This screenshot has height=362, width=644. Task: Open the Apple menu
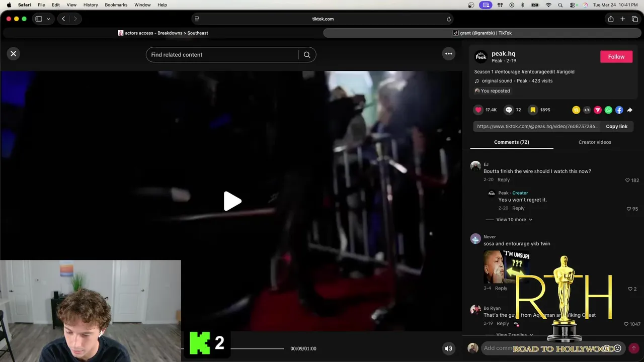[9, 5]
